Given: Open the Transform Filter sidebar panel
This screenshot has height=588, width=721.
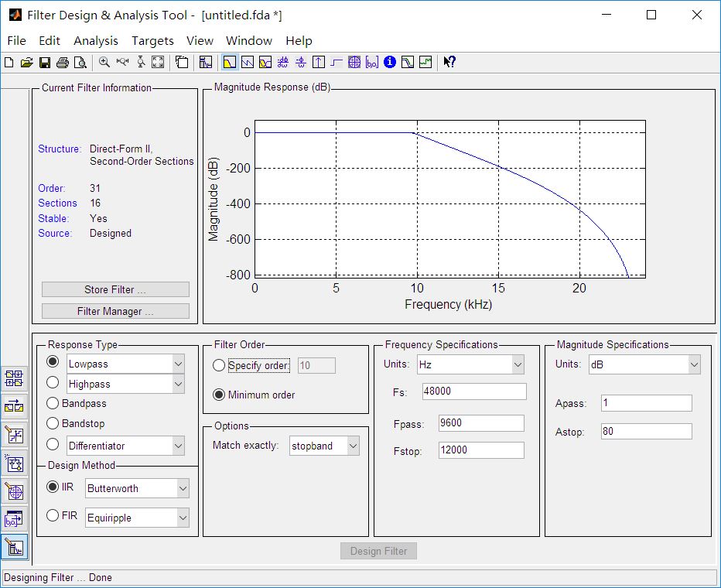Looking at the screenshot, I should click(x=14, y=407).
